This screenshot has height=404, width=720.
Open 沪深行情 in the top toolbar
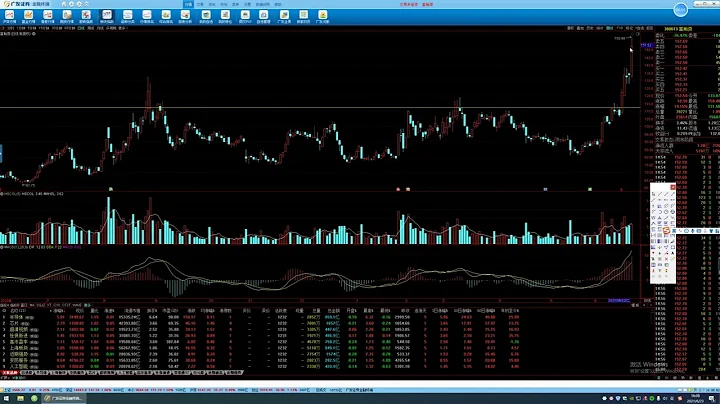click(x=9, y=17)
